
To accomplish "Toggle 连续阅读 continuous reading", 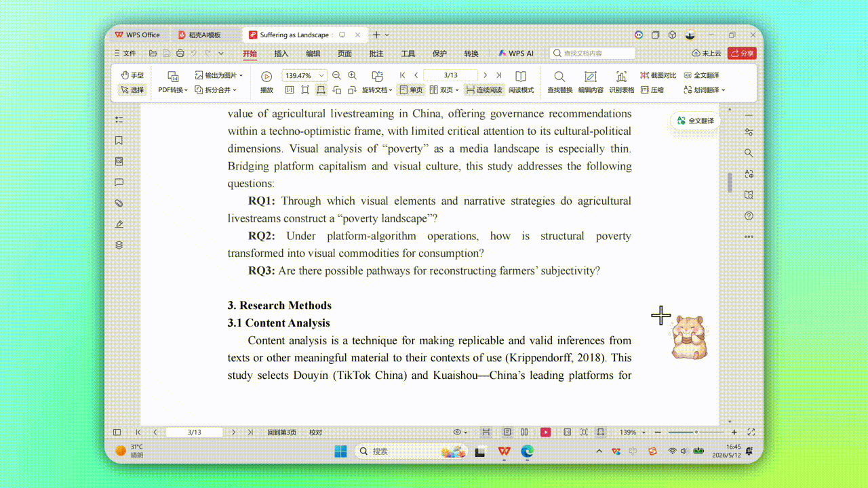I will 484,89.
